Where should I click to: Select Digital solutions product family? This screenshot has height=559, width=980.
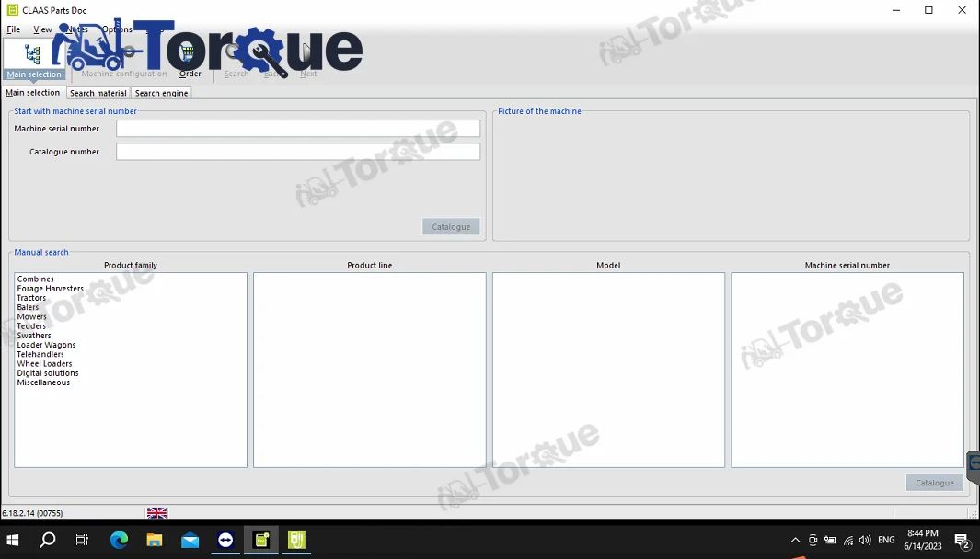(x=48, y=373)
